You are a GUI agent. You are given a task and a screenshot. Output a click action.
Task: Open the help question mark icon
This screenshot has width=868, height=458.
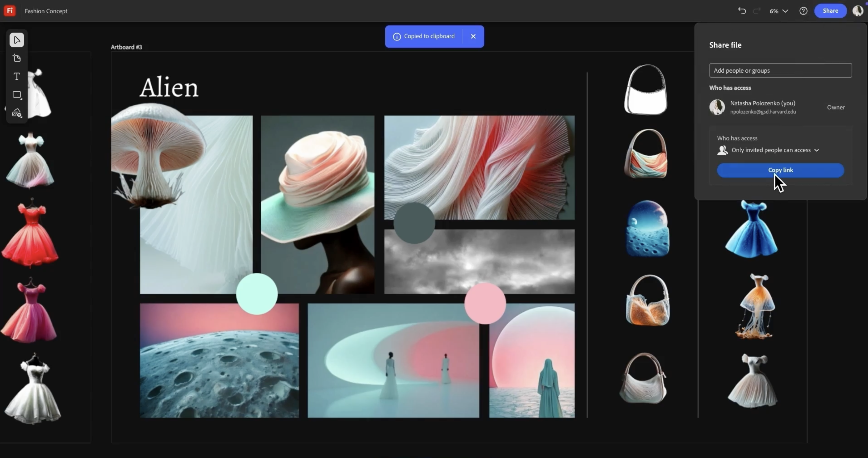click(x=803, y=11)
